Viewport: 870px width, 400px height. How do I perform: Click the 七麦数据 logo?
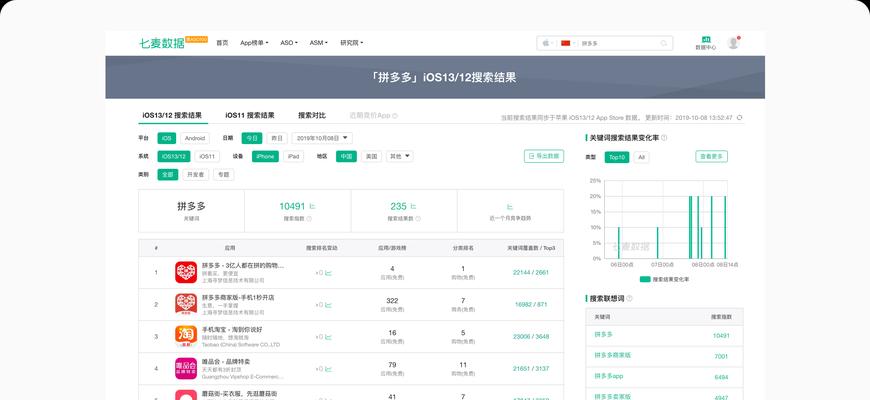click(161, 43)
